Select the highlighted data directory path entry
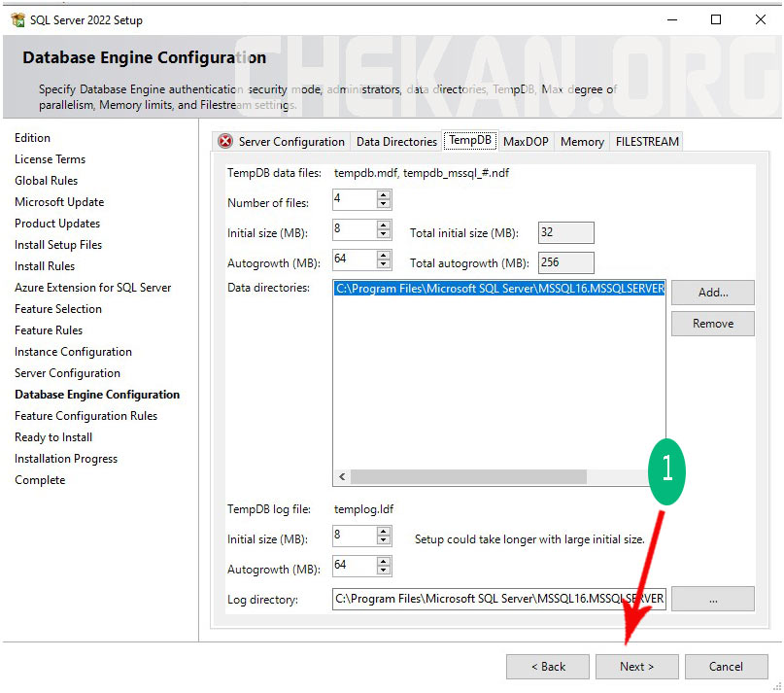Screen dimensions: 784x693 tap(499, 289)
